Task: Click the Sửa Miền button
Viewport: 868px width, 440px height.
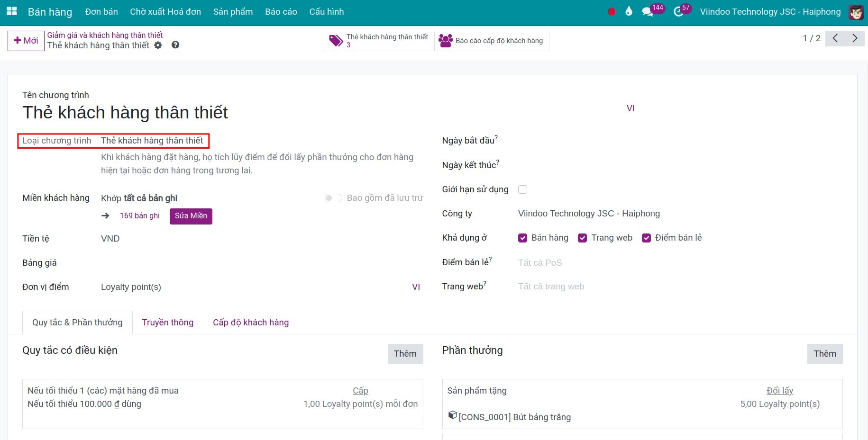Action: pyautogui.click(x=191, y=216)
